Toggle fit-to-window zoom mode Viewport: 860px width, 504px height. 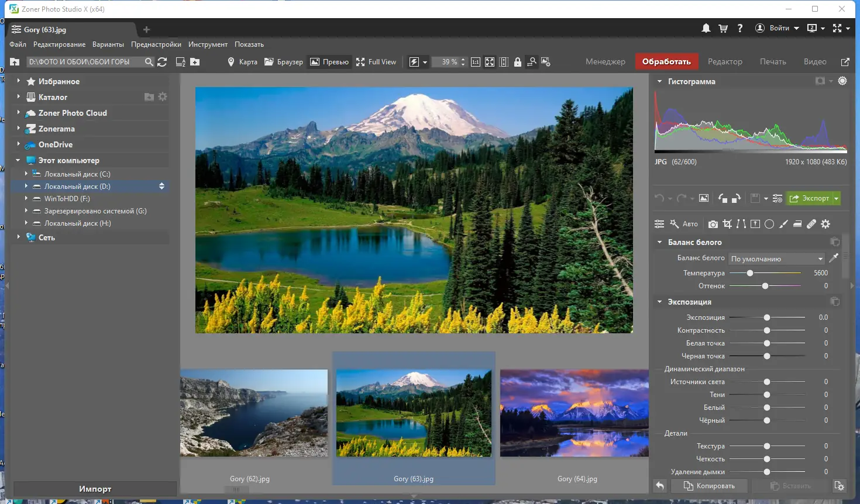tap(490, 62)
